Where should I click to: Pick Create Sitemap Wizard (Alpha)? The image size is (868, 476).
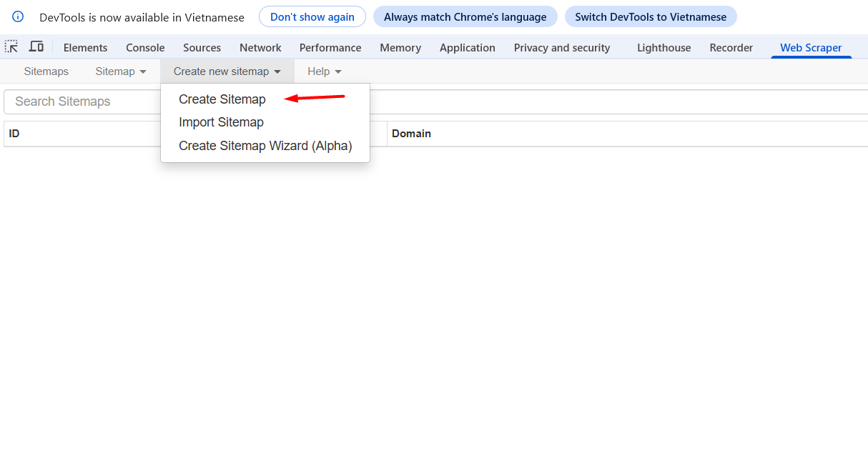265,146
